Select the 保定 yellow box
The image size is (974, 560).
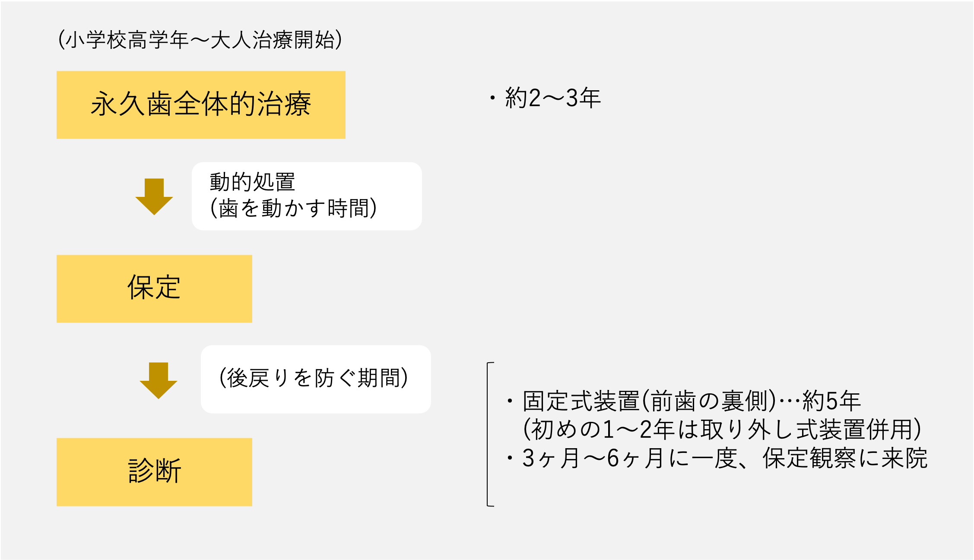pos(154,289)
